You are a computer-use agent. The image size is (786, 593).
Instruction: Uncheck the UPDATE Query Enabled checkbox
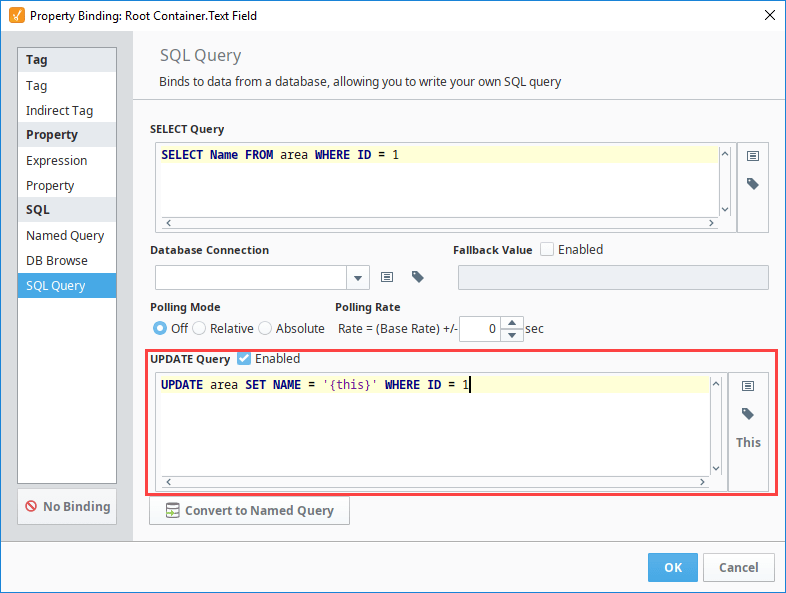(244, 358)
